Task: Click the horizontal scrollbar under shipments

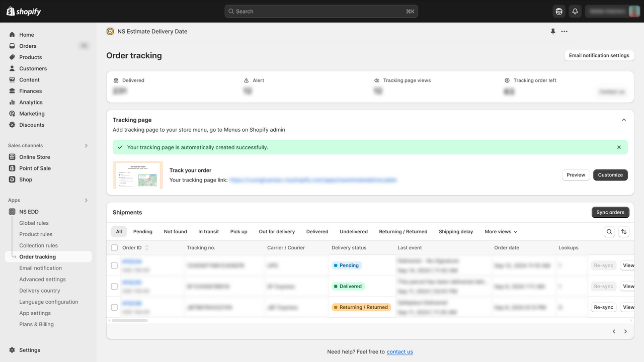Action: 130,320
